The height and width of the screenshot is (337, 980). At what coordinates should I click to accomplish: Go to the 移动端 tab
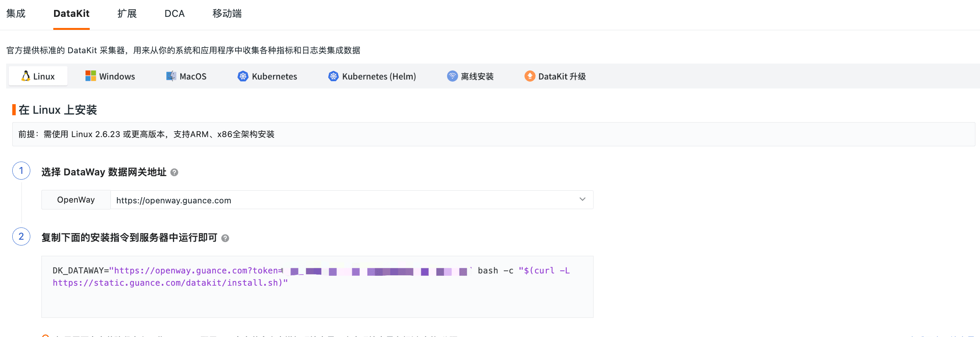point(227,14)
